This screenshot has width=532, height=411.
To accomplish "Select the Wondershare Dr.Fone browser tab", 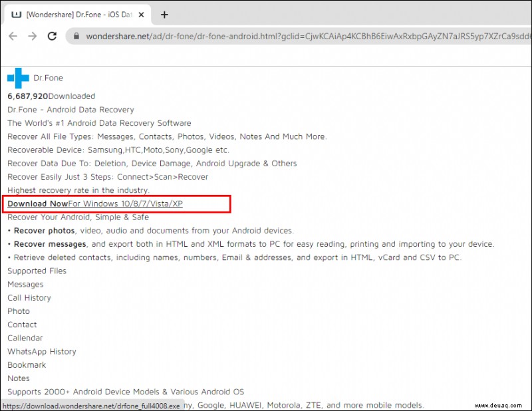I will coord(78,15).
